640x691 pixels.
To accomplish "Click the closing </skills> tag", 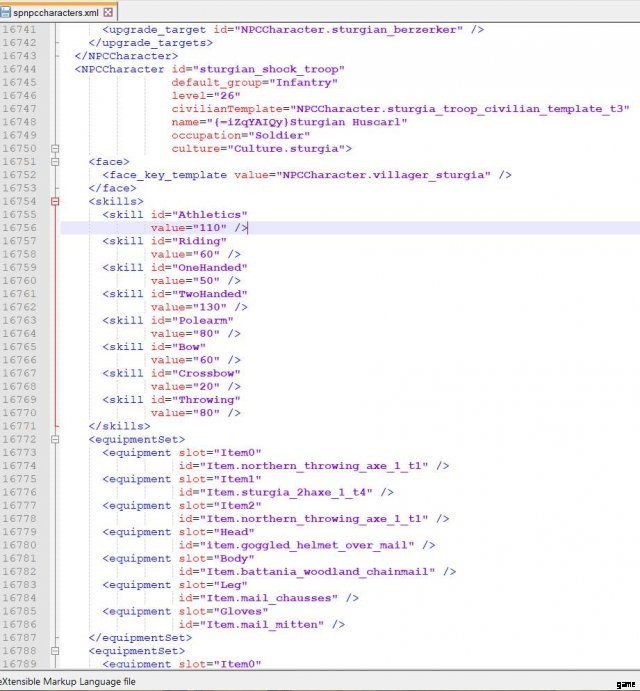I will (119, 426).
